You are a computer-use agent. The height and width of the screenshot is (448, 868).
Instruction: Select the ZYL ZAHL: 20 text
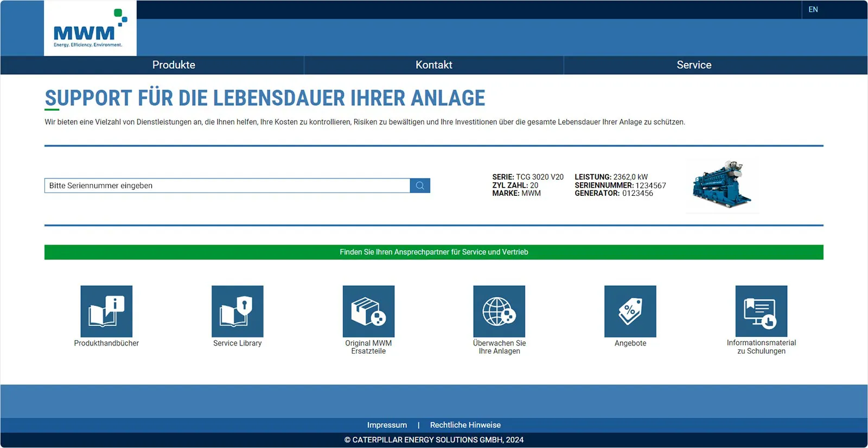tap(515, 185)
